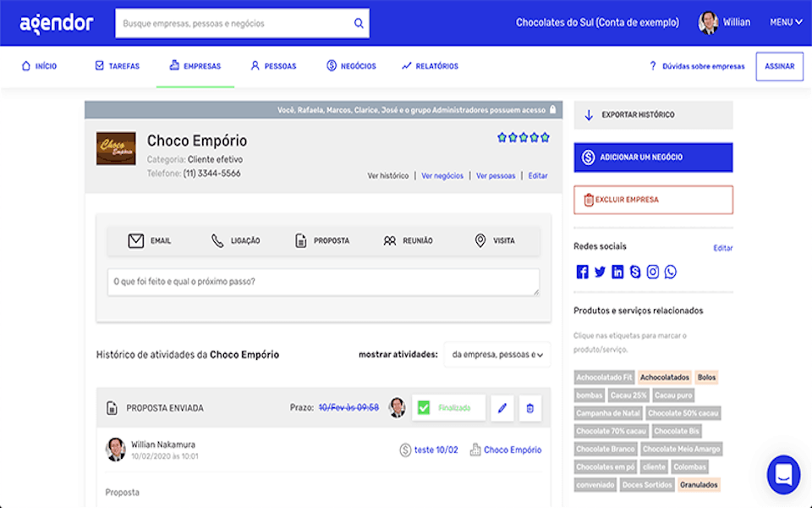Open Dúvidas sobre empresas help link
The width and height of the screenshot is (812, 508).
click(x=697, y=66)
